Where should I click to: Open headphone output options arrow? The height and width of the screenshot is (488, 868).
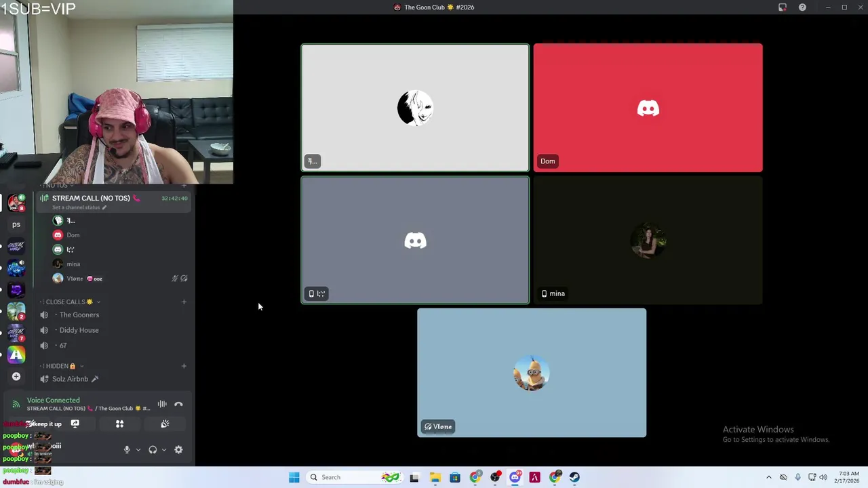point(163,450)
